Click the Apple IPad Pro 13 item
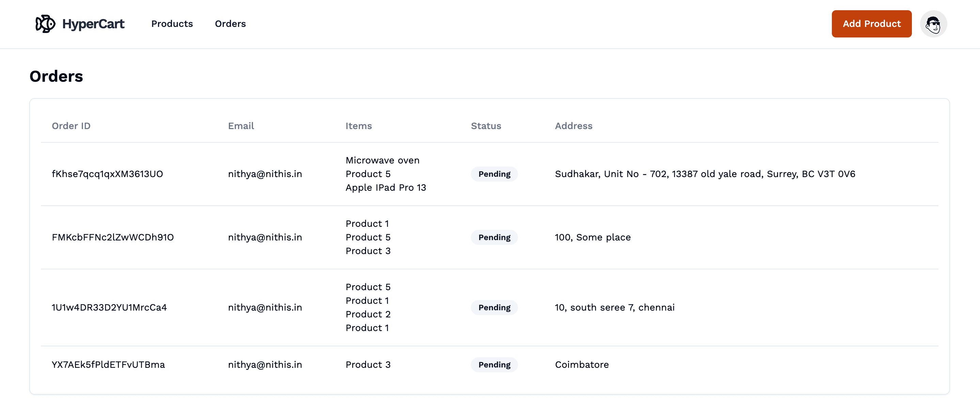Viewport: 980px width, 408px height. 385,187
